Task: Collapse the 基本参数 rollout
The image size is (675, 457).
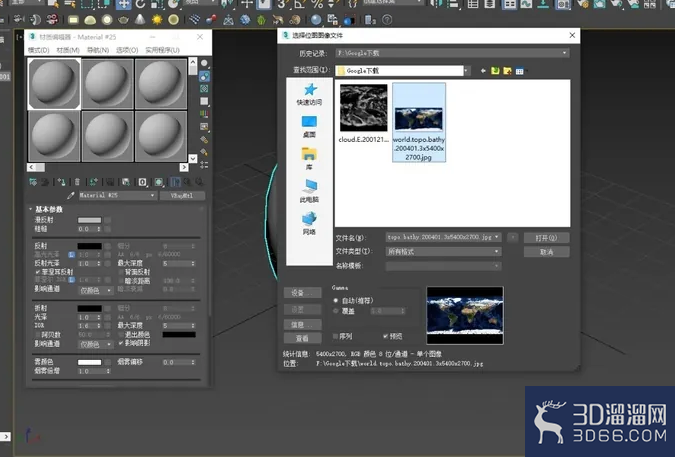Action: [48, 209]
